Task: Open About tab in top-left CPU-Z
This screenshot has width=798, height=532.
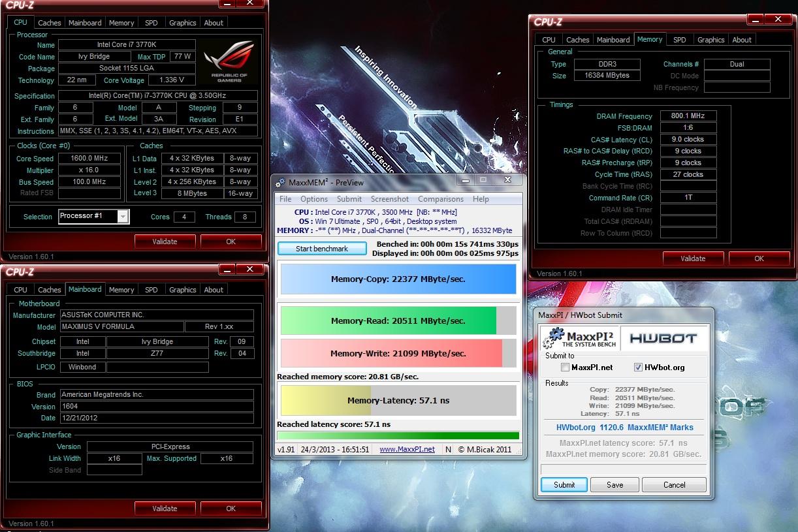Action: 214,23
